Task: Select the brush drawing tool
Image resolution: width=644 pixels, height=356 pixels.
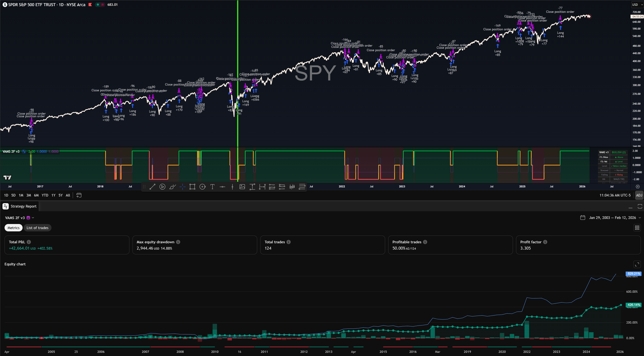Action: [172, 187]
